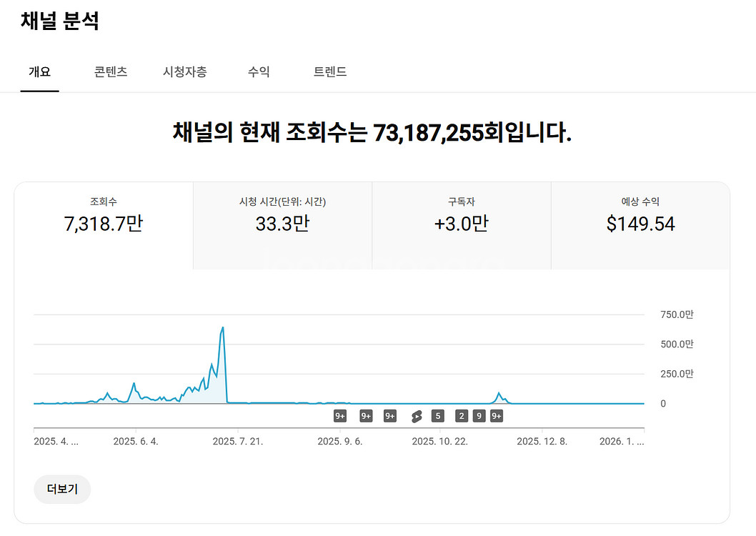Select the 개요 tab

39,72
